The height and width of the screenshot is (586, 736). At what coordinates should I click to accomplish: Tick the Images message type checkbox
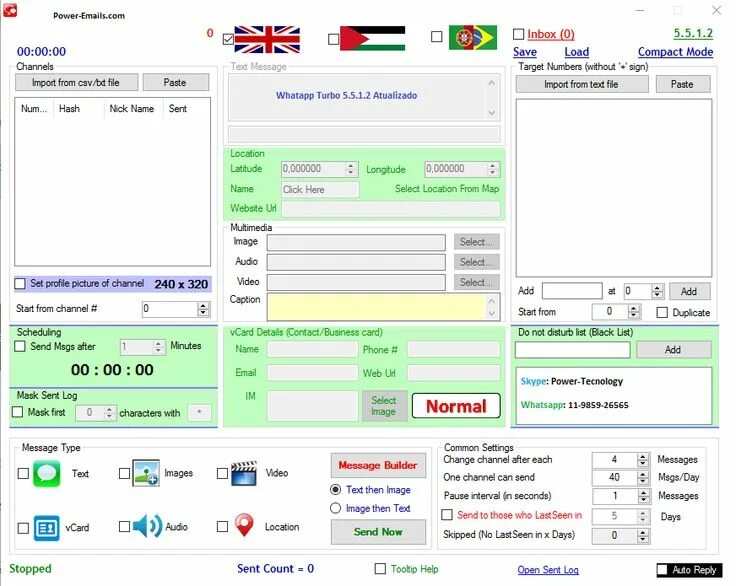[124, 473]
